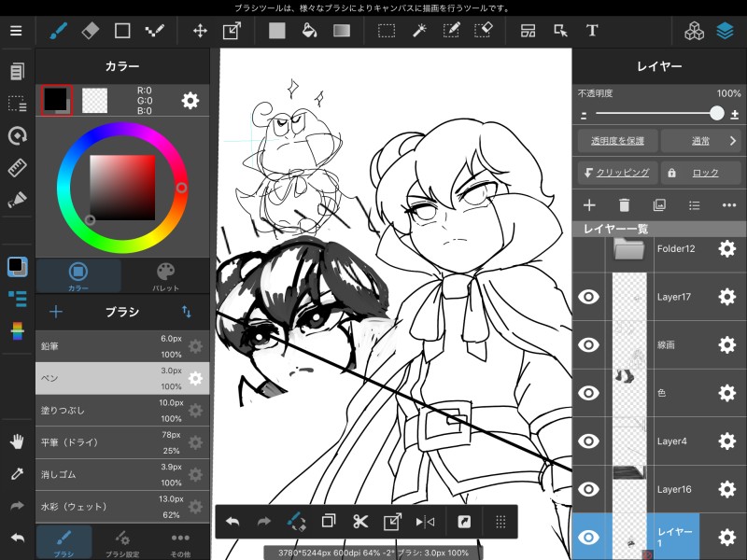747x560 pixels.
Task: Toggle visibility of レイヤー1
Action: click(588, 538)
